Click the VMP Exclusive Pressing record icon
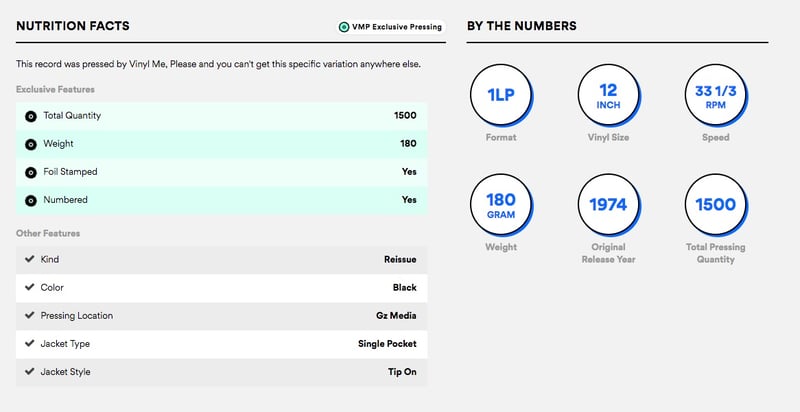Image resolution: width=800 pixels, height=412 pixels. 345,27
